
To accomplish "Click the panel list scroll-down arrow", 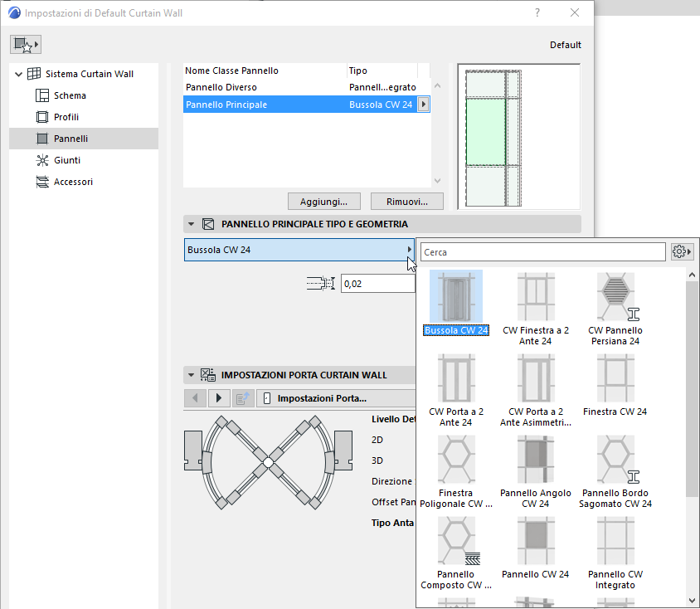I will click(x=438, y=181).
